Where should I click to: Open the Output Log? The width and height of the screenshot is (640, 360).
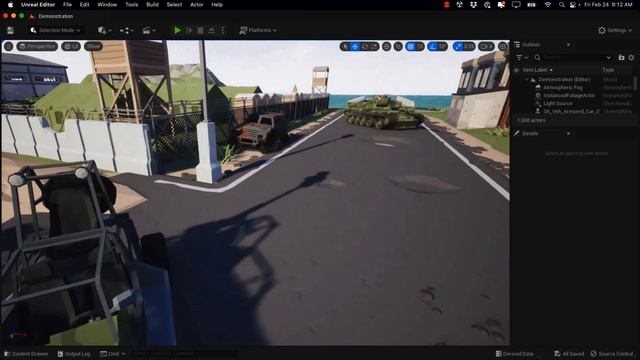click(x=74, y=354)
